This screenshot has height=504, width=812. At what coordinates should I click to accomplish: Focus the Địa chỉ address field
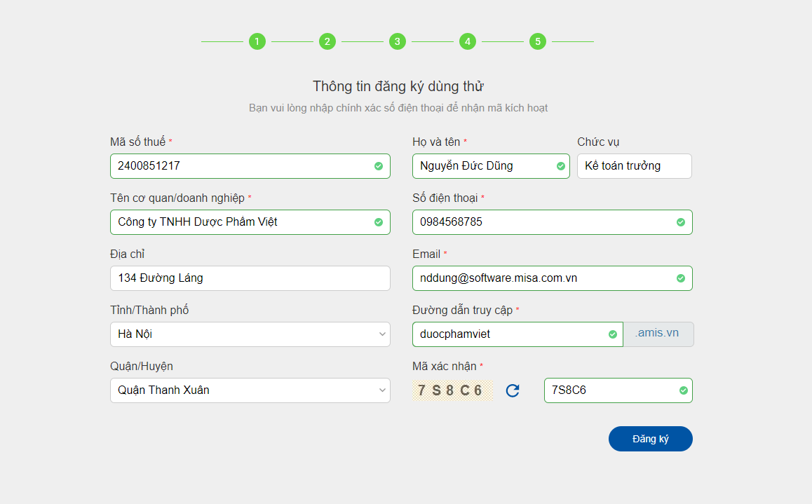250,278
